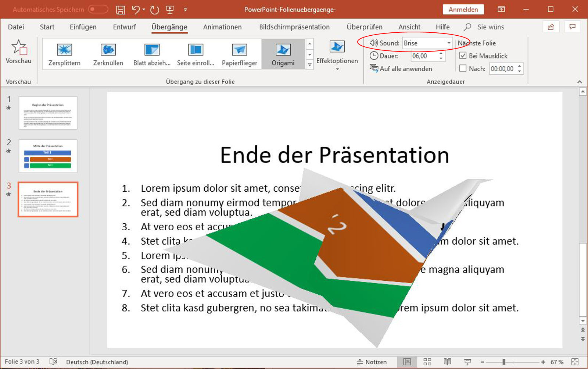The width and height of the screenshot is (588, 369).
Task: Undo the last action
Action: coord(136,10)
